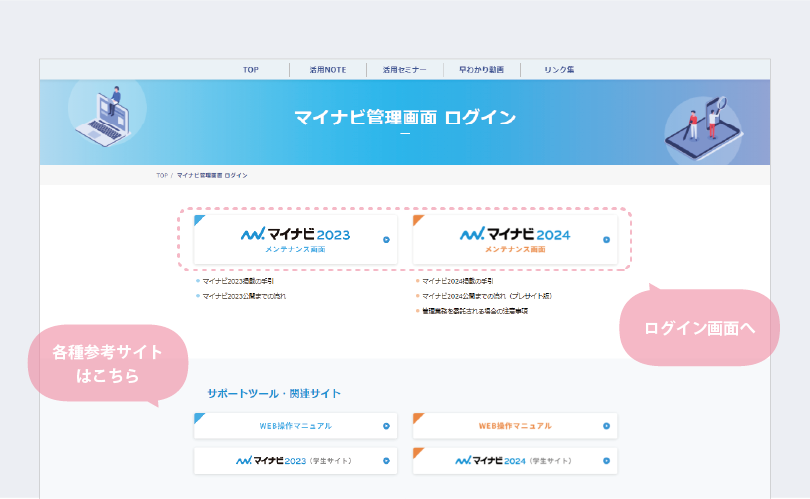This screenshot has width=810, height=499.
Task: Click the arrow icon on マイナビ2023 メンテナンス画面 card
Action: pyautogui.click(x=386, y=240)
